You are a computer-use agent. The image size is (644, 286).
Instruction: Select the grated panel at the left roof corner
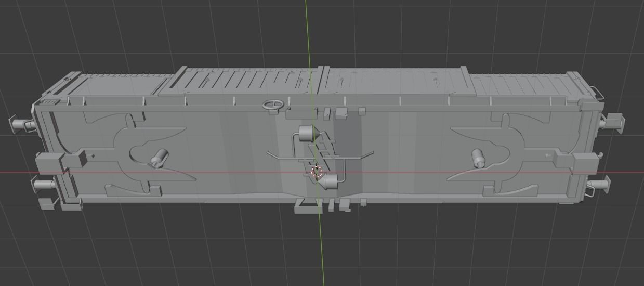(49, 102)
